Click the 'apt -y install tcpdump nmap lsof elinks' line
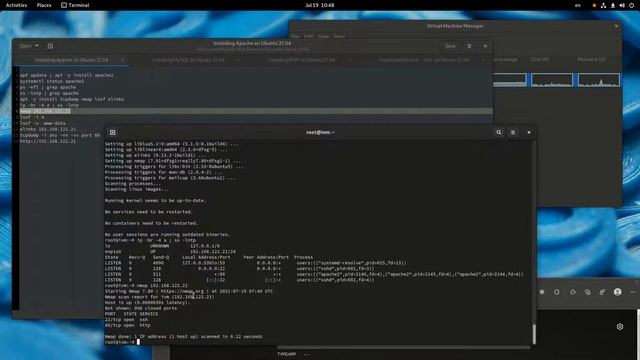Image resolution: width=640 pixels, height=360 pixels. pos(72,99)
